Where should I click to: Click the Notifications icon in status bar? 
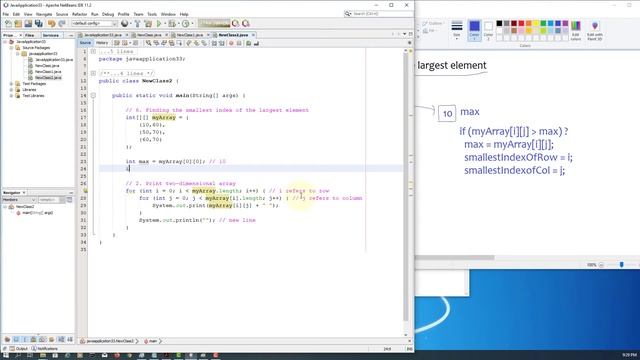point(44,349)
